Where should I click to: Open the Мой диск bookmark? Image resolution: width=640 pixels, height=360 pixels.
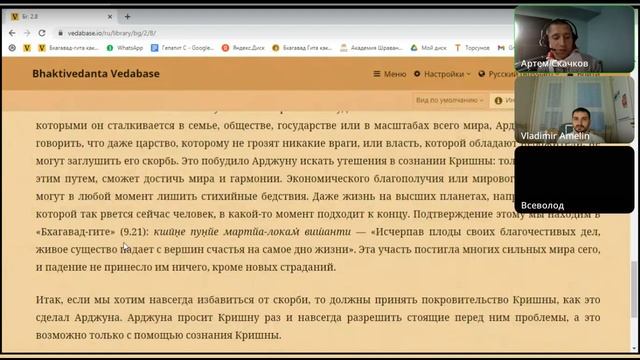point(429,48)
